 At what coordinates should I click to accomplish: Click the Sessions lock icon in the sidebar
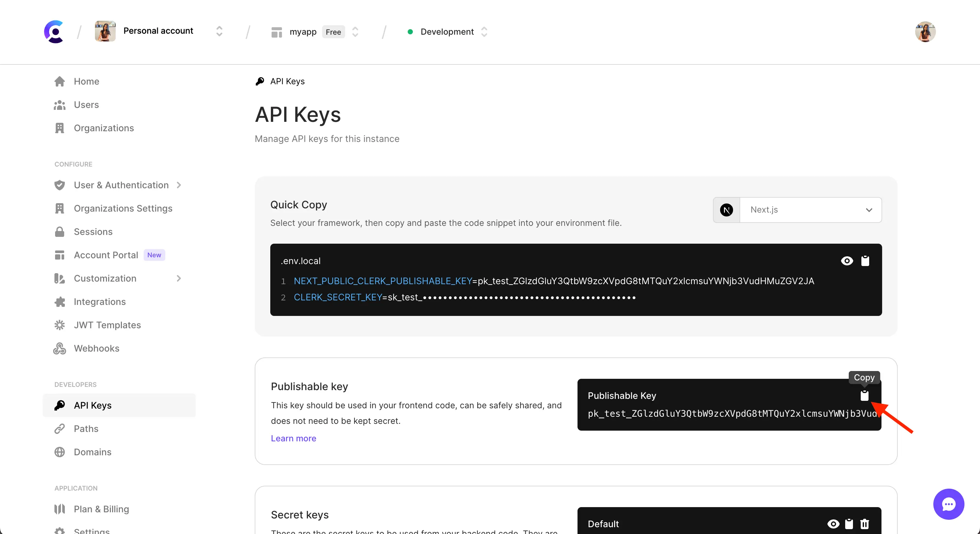pyautogui.click(x=60, y=232)
